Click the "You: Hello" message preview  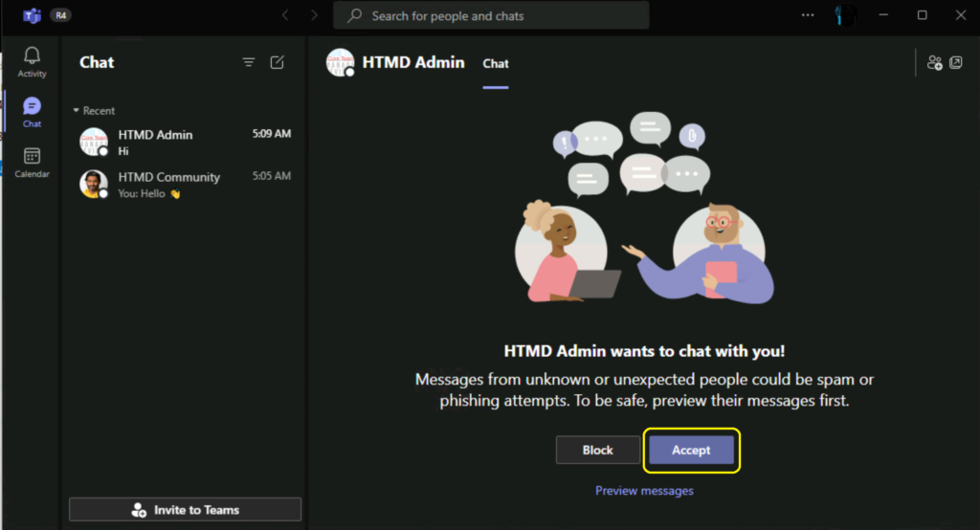pos(149,194)
